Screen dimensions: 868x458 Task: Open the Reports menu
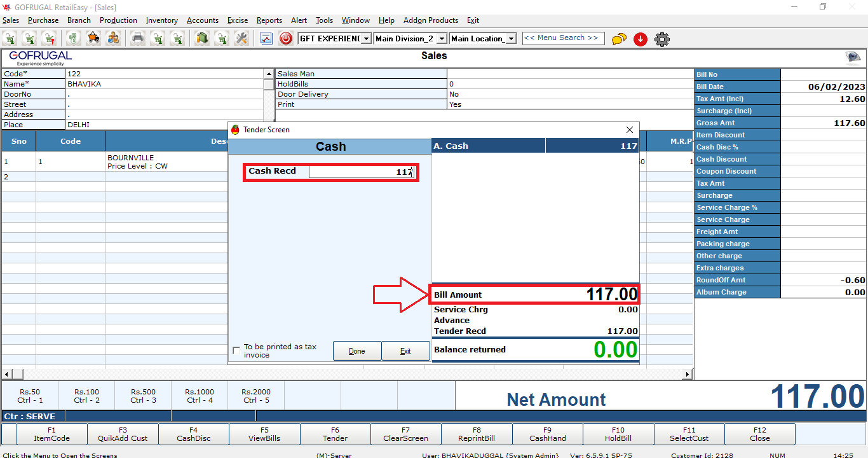click(269, 20)
